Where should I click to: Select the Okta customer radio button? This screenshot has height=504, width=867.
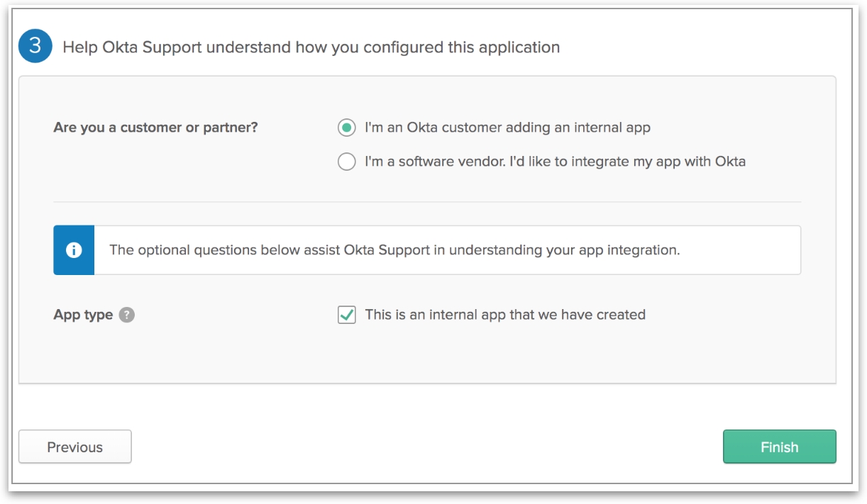(x=346, y=128)
